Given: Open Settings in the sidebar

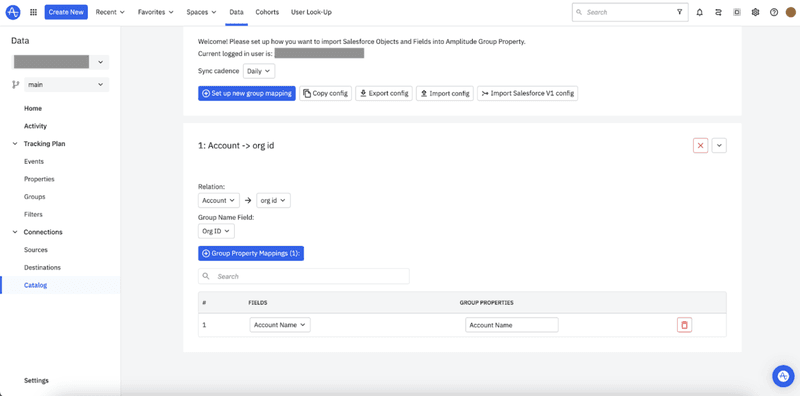Looking at the screenshot, I should pyautogui.click(x=36, y=380).
